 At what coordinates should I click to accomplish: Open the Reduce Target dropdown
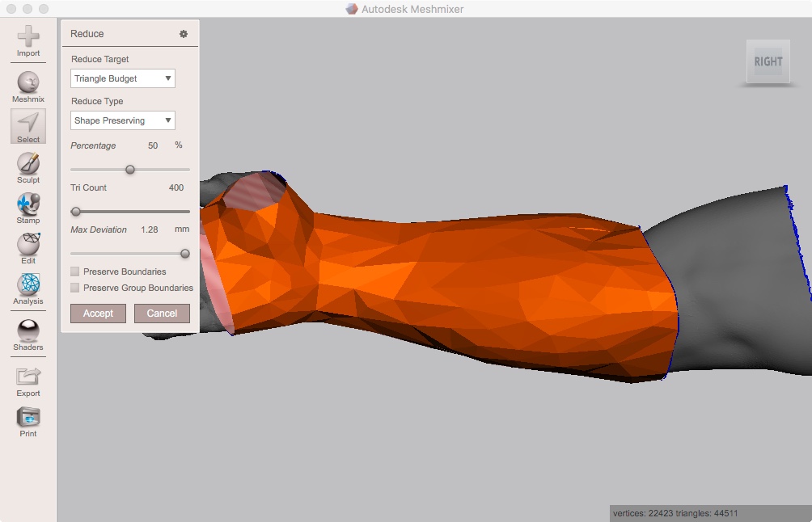click(x=122, y=78)
